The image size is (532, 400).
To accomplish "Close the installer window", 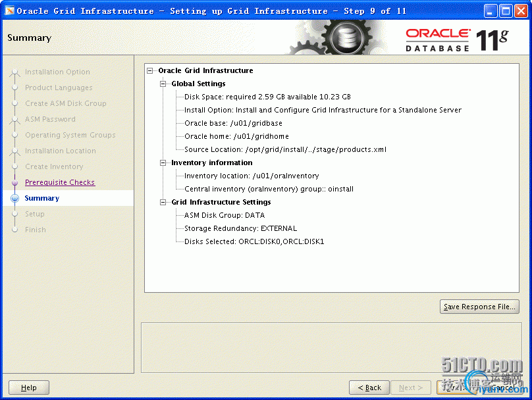I will [521, 11].
